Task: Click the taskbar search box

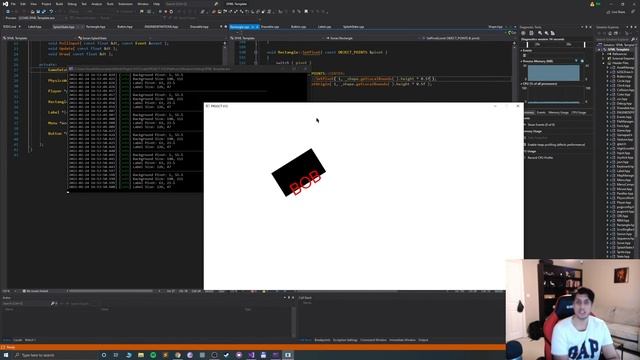Action: coord(54,355)
